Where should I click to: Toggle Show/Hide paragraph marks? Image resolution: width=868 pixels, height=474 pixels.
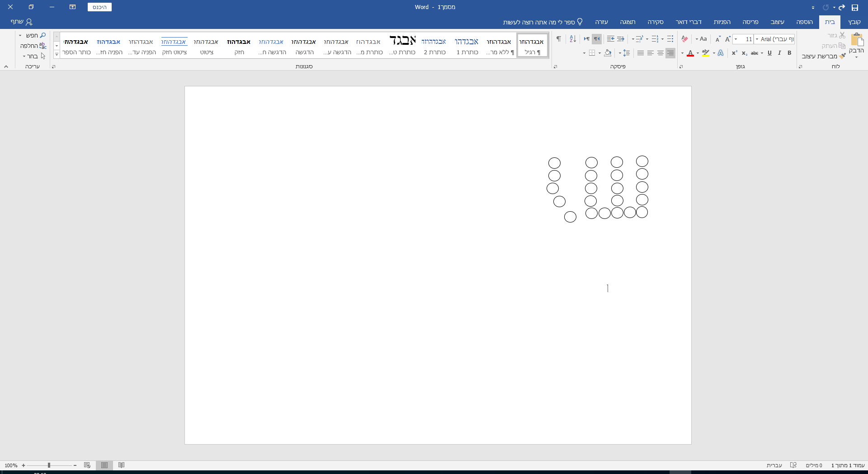(559, 39)
